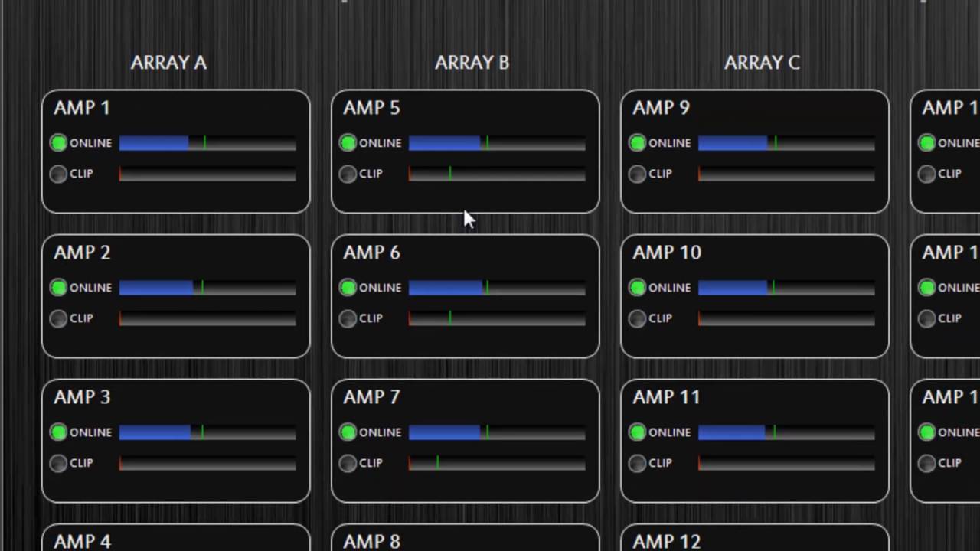Click the ONLINE label in AMP 10

pyautogui.click(x=669, y=288)
